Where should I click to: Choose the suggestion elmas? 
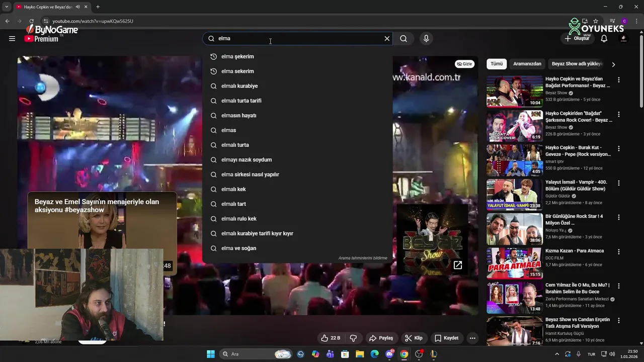[297, 130]
